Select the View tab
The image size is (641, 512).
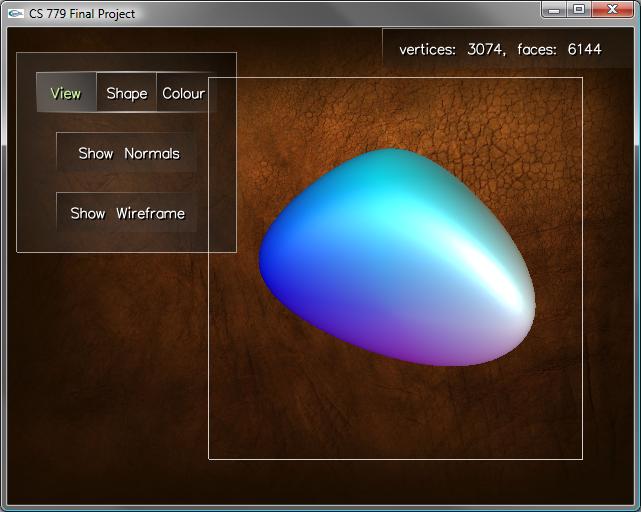coord(66,93)
